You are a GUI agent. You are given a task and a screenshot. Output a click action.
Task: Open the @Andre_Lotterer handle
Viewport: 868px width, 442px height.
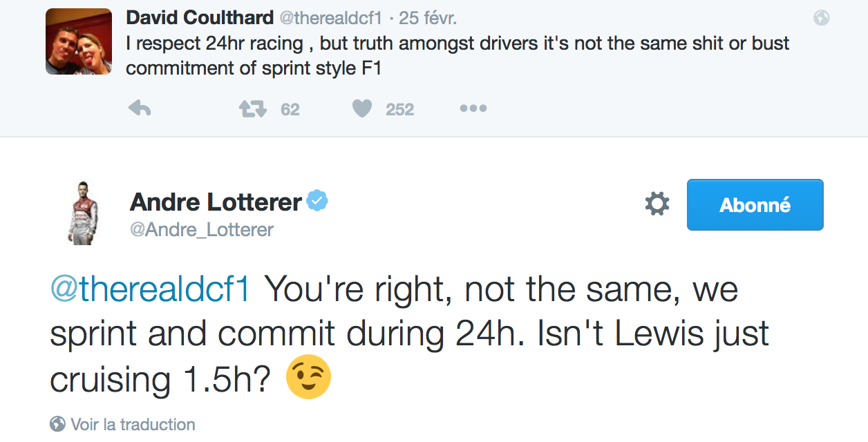(x=202, y=229)
